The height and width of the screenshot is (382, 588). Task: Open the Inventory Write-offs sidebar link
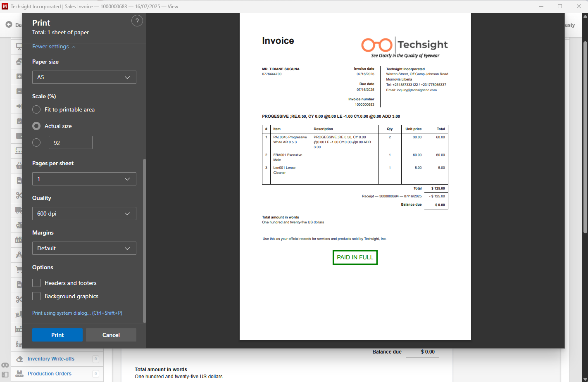tap(51, 359)
